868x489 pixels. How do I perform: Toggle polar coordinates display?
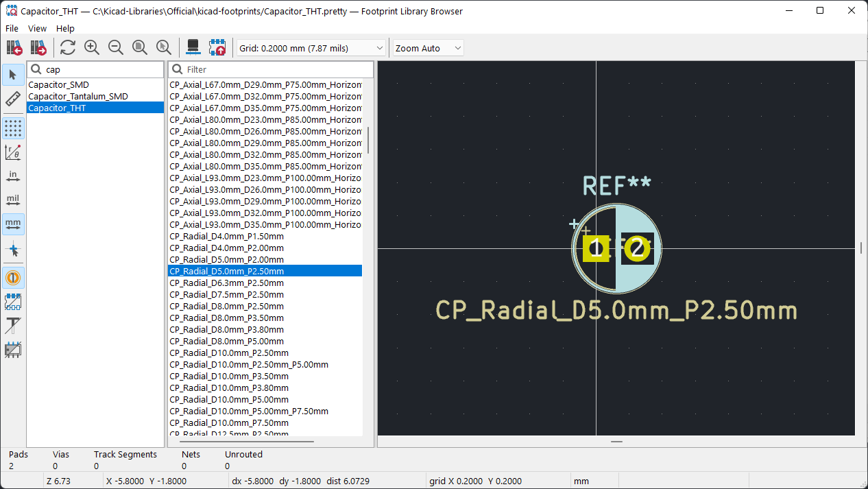pyautogui.click(x=13, y=152)
